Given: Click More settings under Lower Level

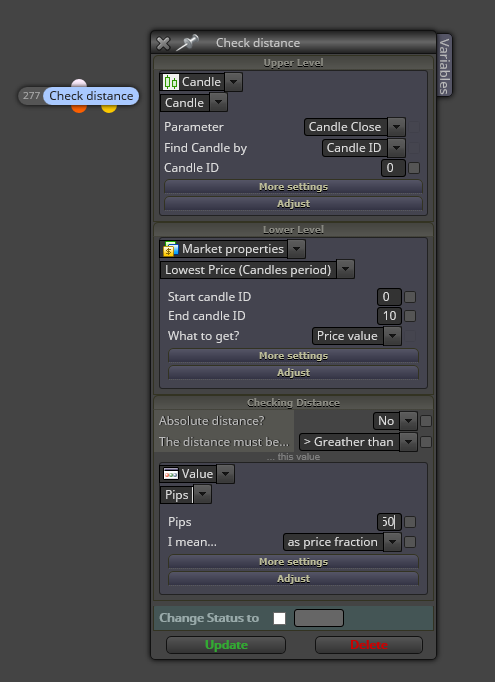Looking at the screenshot, I should (293, 356).
